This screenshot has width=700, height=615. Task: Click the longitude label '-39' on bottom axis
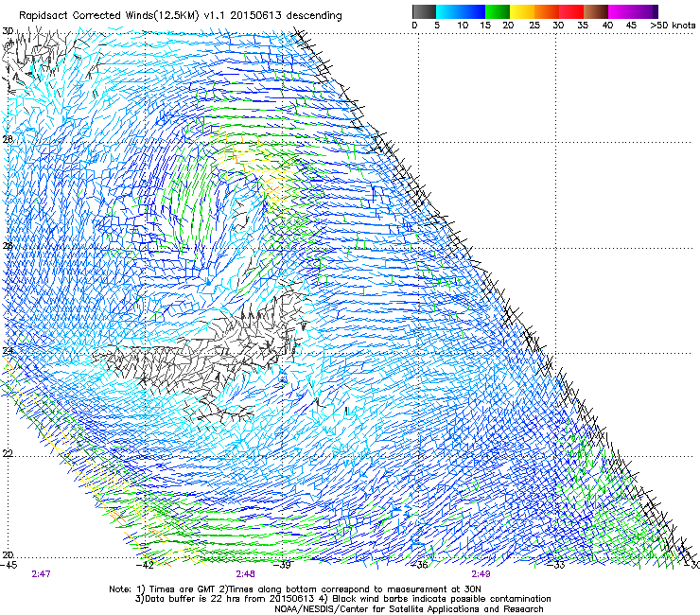(282, 565)
